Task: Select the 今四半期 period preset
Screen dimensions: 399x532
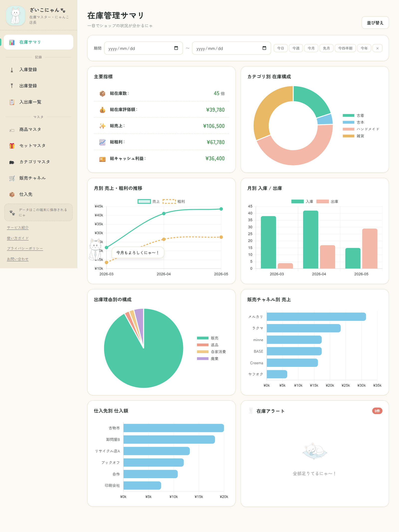Action: point(345,48)
